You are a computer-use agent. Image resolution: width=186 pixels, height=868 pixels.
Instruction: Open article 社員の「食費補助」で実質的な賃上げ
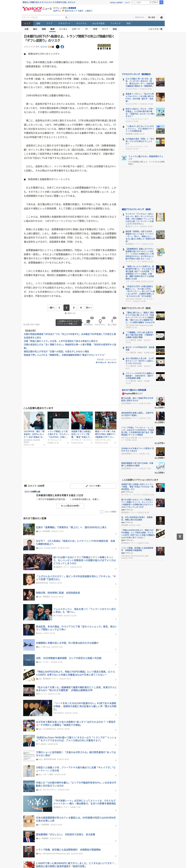[x=71, y=527]
